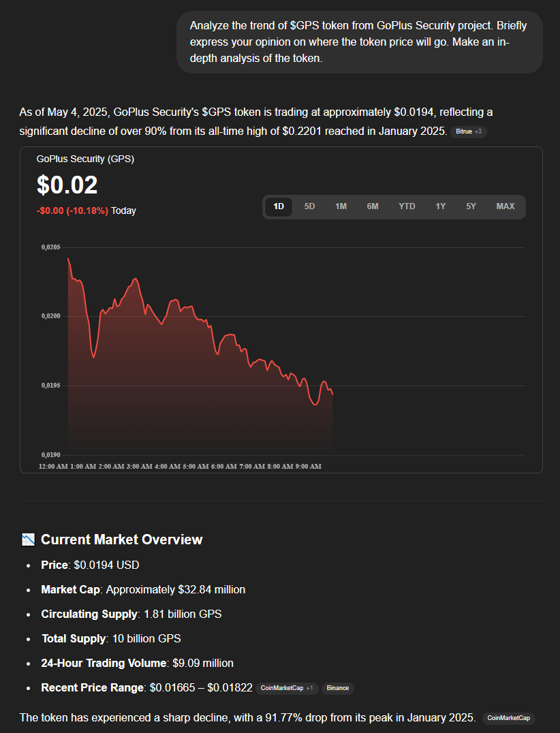This screenshot has width=560, height=733.
Task: Click the 0,0205 y-axis label
Action: pyautogui.click(x=50, y=247)
